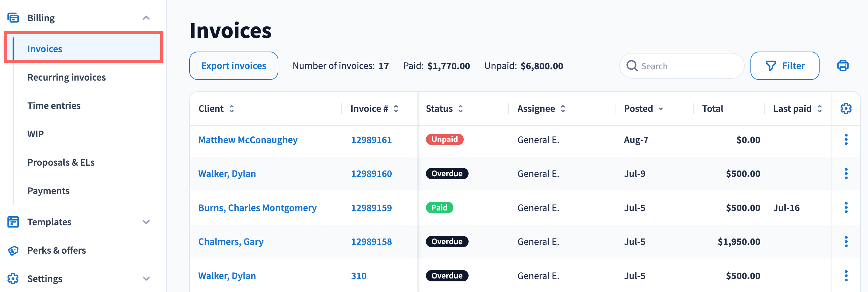Expand the Settings section
This screenshot has width=868, height=292.
(x=146, y=278)
